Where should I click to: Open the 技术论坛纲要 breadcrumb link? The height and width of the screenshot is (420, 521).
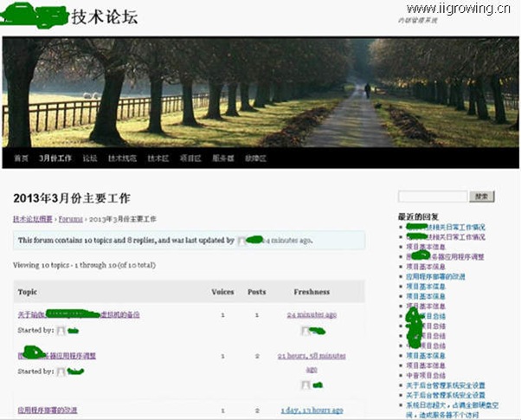pyautogui.click(x=33, y=219)
